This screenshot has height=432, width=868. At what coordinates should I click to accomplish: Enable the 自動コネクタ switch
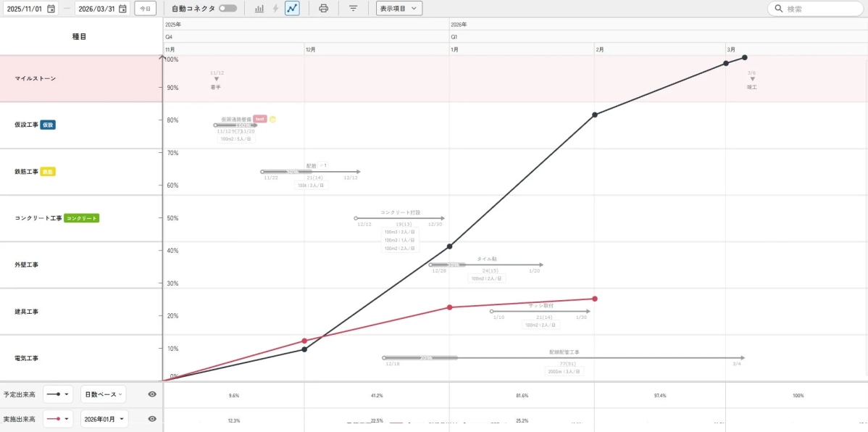(x=228, y=9)
